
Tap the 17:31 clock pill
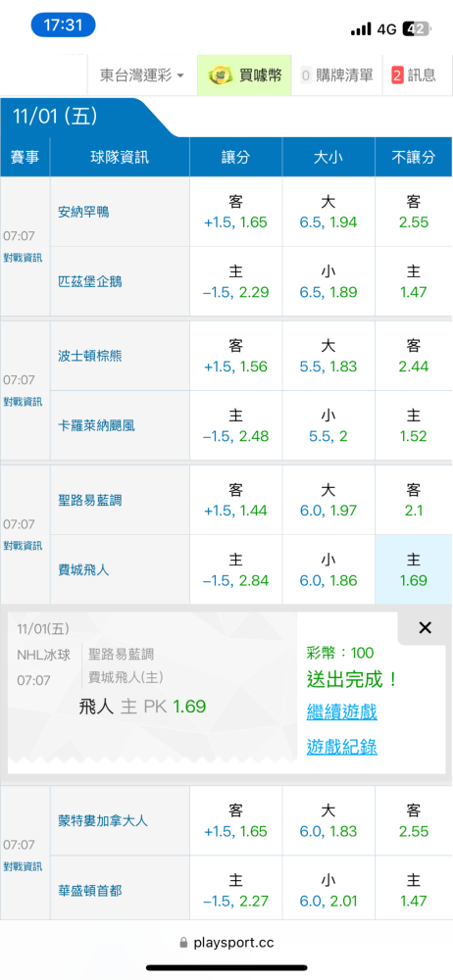63,25
